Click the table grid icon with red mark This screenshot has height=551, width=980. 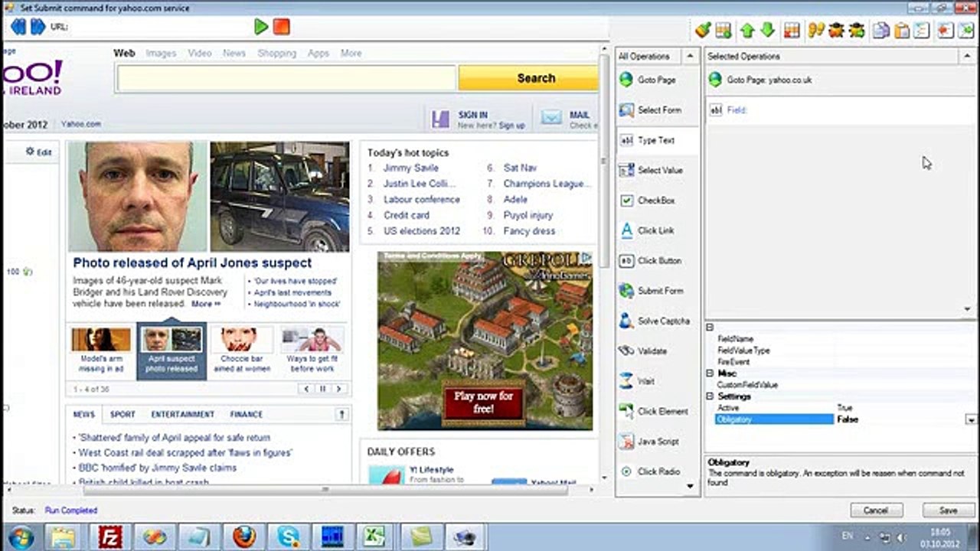792,30
